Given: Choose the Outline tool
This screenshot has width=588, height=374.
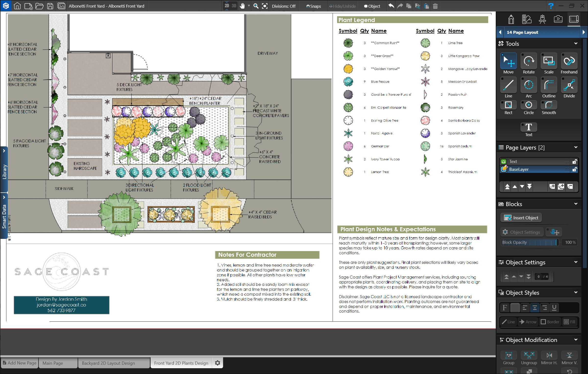Looking at the screenshot, I should click(x=549, y=87).
